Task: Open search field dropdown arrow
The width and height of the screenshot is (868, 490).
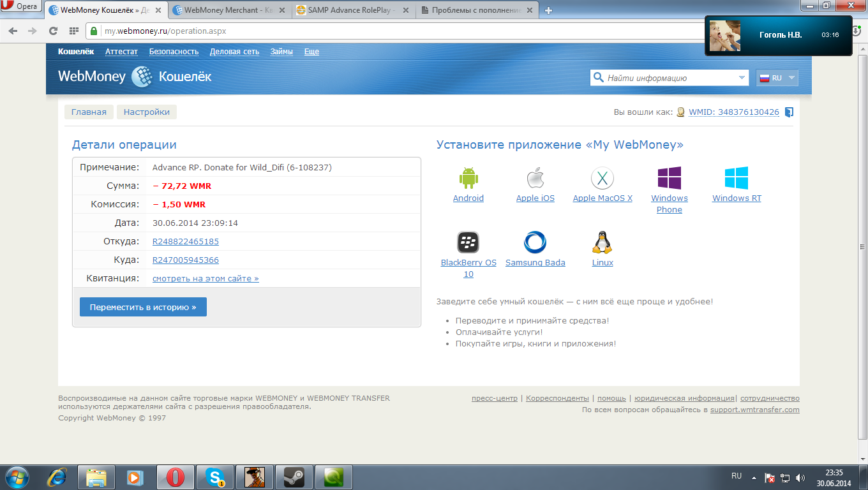Action: tap(742, 78)
